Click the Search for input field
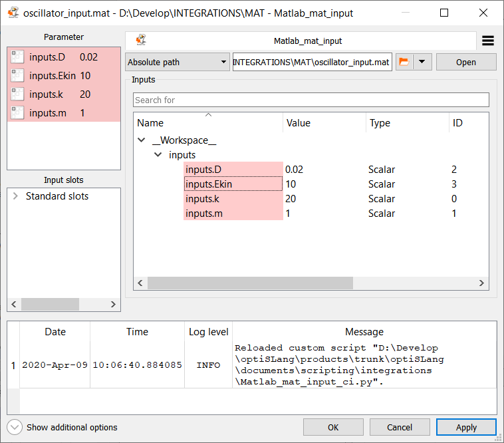 (311, 100)
